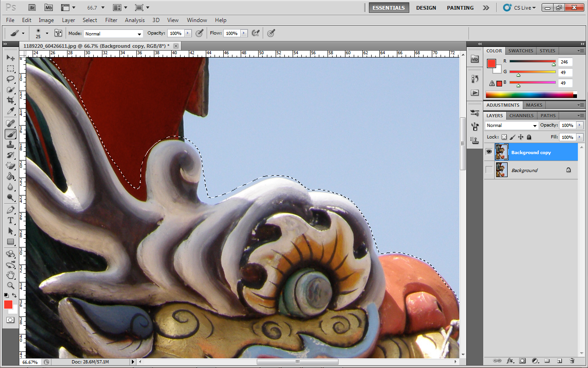Activate the Horizontal Type tool

tap(11, 220)
